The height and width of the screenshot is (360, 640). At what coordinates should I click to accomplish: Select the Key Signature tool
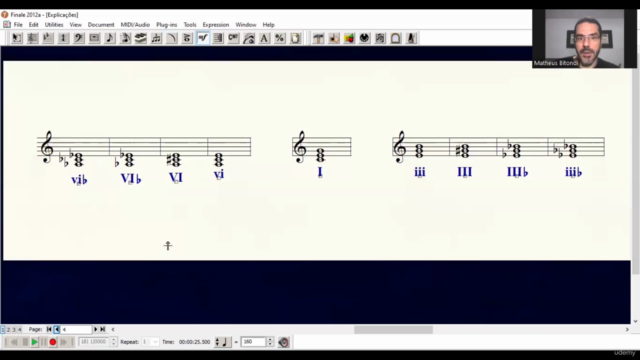point(48,38)
